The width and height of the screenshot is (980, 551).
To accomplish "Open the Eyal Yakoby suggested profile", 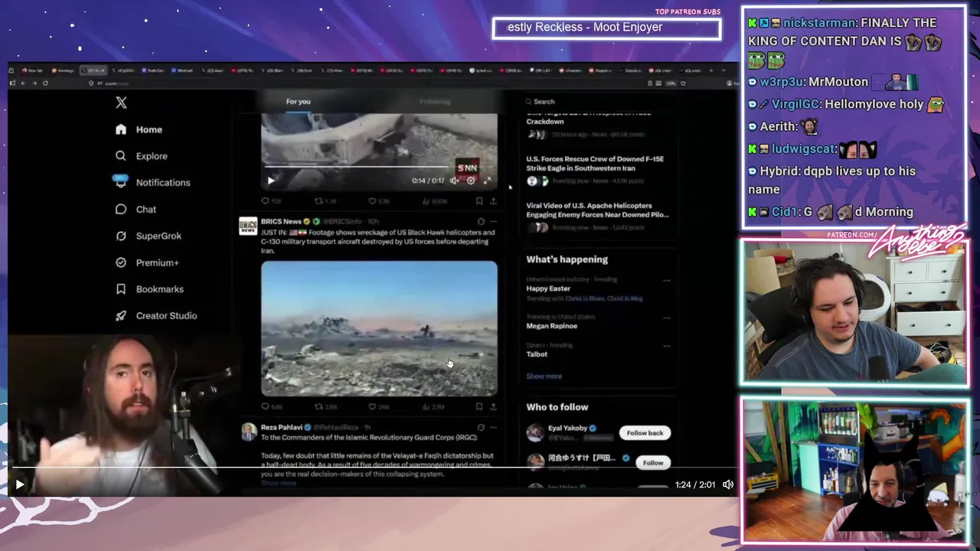I will 567,428.
